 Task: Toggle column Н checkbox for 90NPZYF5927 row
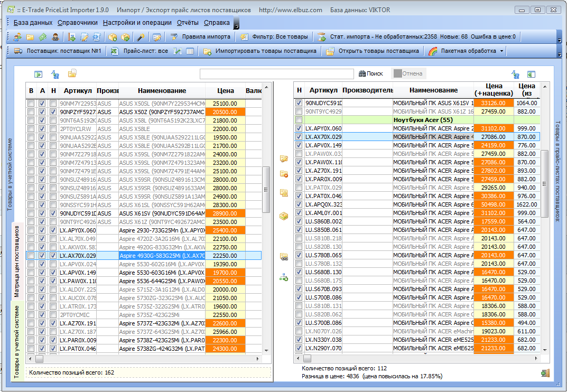click(x=53, y=112)
